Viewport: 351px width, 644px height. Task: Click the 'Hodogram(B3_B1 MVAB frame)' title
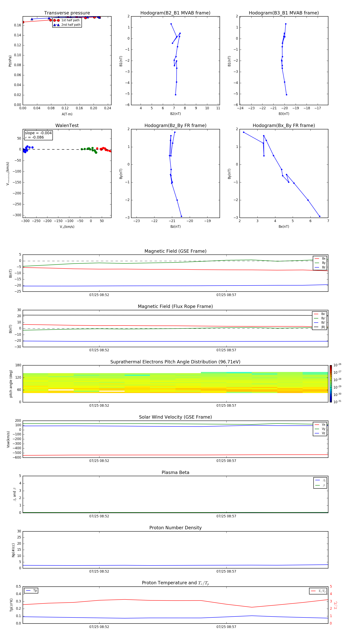pos(284,13)
